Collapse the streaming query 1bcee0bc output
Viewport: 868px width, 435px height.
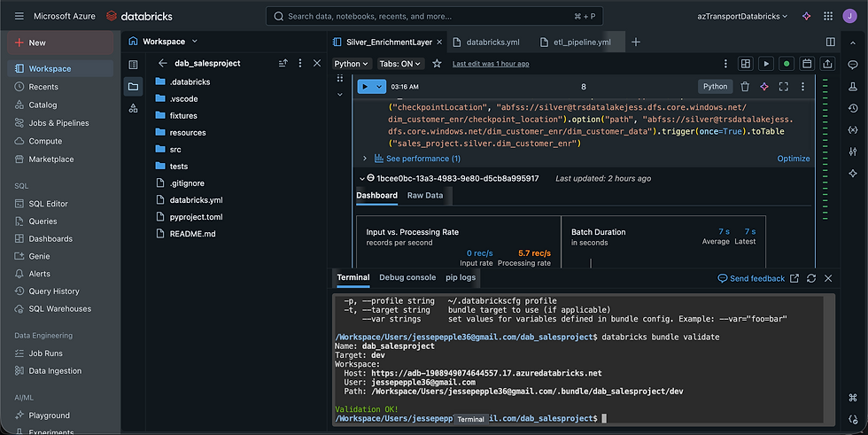(x=362, y=178)
